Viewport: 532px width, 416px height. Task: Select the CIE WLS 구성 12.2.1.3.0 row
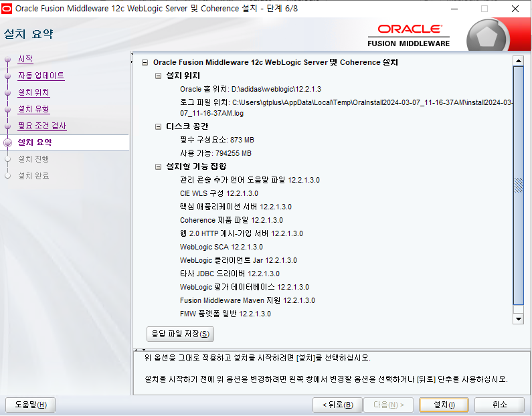tap(219, 193)
